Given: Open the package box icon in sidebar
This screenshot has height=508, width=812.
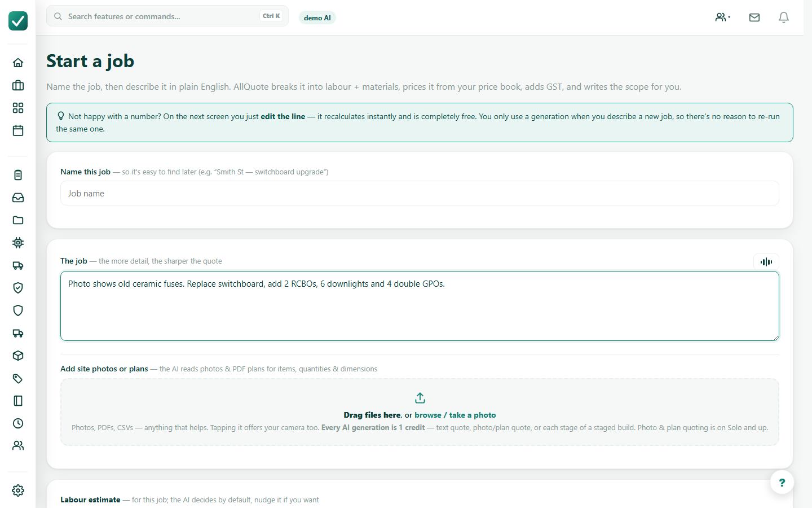Looking at the screenshot, I should point(18,356).
